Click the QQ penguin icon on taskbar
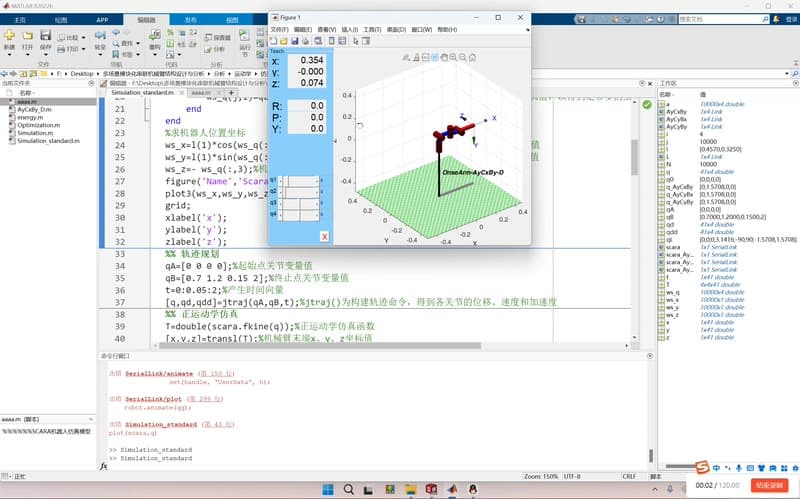 pos(473,489)
